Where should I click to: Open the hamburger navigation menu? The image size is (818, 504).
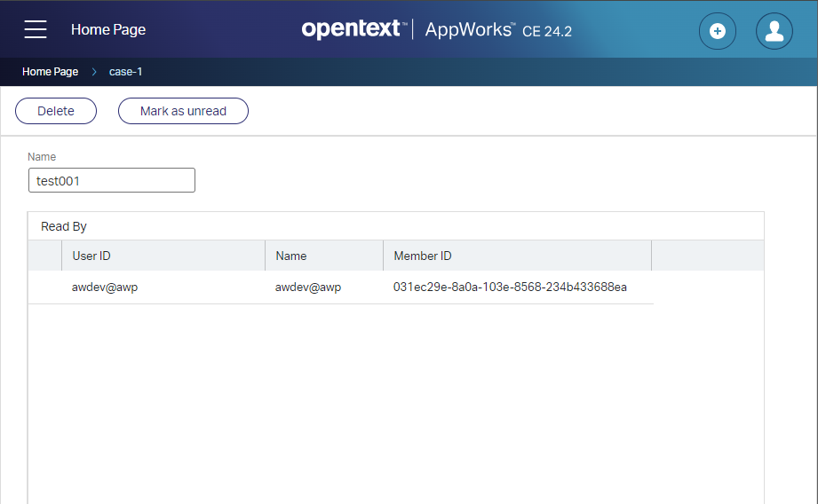tap(36, 29)
